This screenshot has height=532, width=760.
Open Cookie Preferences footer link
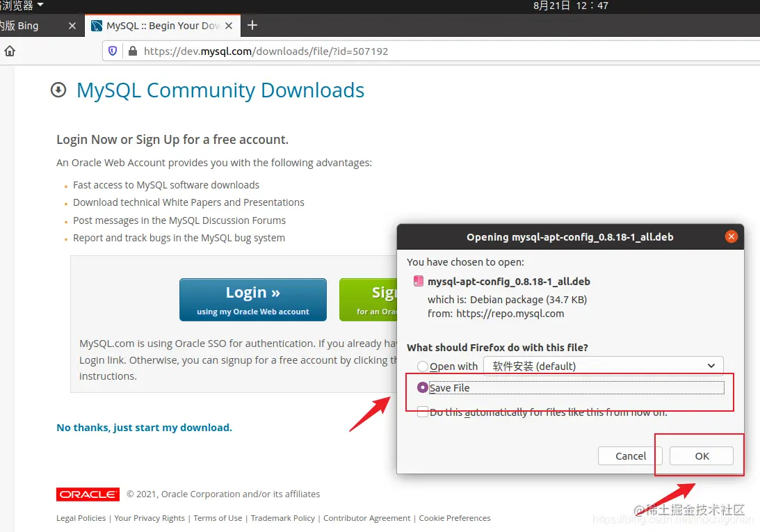(x=455, y=518)
